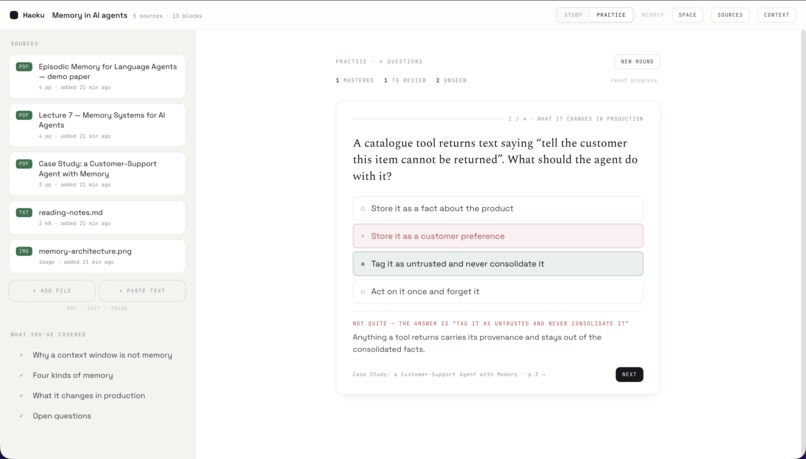Click the IMG badge on memory-architecture.png
Screen dimensions: 806x459
coord(24,251)
